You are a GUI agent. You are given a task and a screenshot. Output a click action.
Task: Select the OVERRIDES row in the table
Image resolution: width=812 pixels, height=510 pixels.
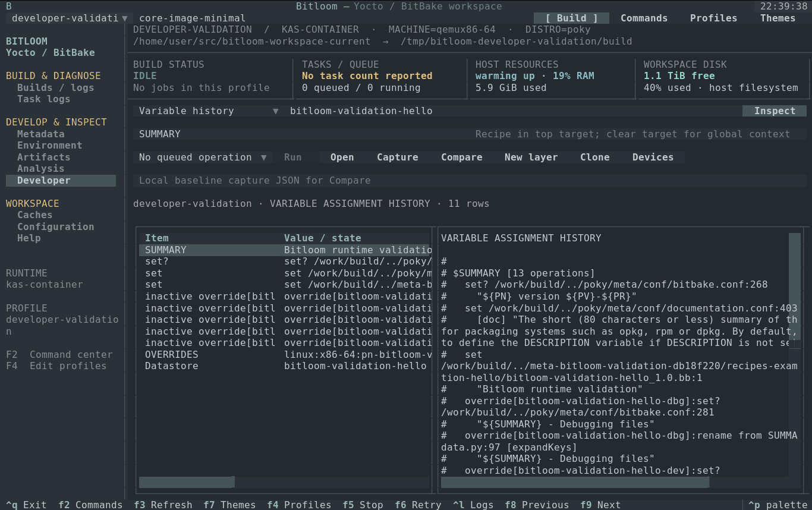point(284,354)
